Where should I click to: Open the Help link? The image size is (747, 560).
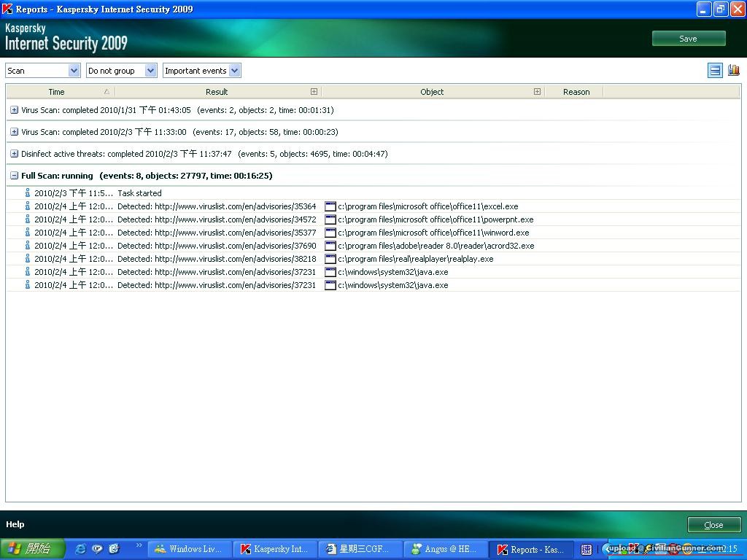point(15,524)
